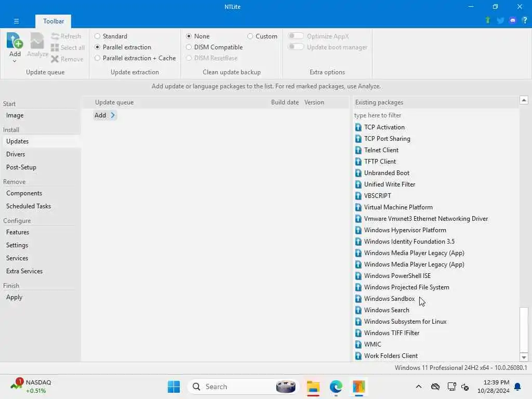Select Parallel extraction radio button
532x399 pixels.
pos(97,47)
